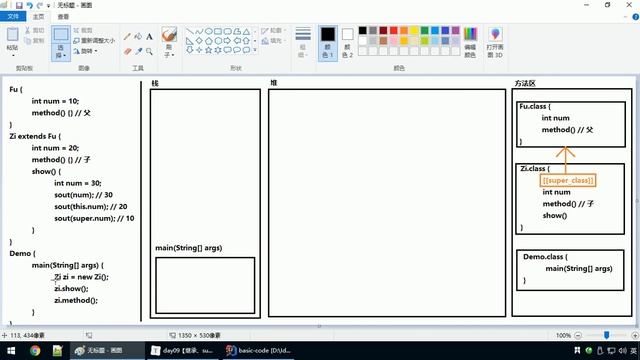
Task: Select the Fill with color bucket tool
Action: tap(138, 37)
